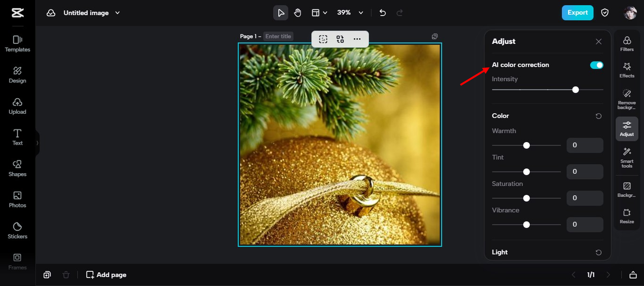
Task: Click the replace image icon in floating toolbar
Action: 340,39
